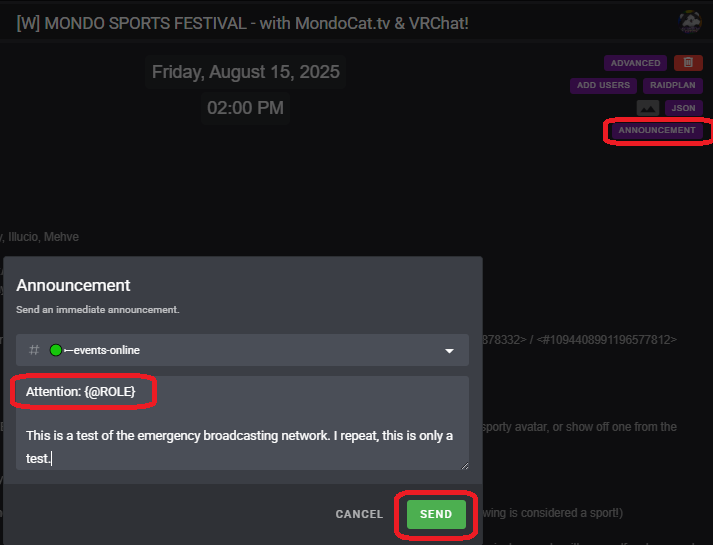Open the ADVANCED options
The image size is (713, 545).
[x=635, y=63]
